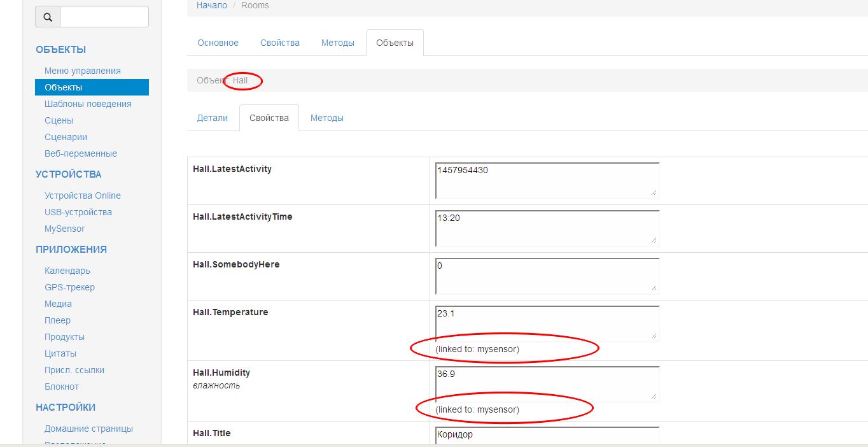The height and width of the screenshot is (447, 868).
Task: Open Сценарии in the sidebar
Action: pos(66,137)
